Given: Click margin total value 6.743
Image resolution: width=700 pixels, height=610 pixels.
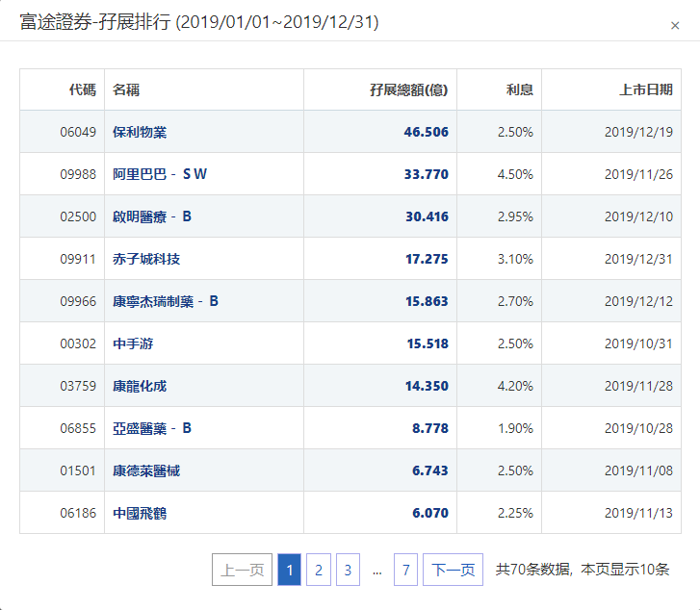Looking at the screenshot, I should [429, 470].
